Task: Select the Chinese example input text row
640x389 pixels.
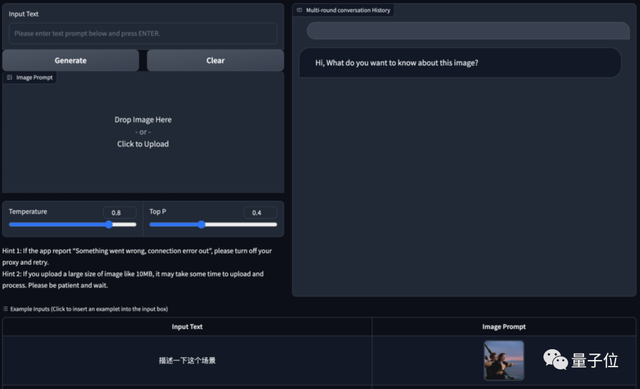Action: (x=187, y=360)
